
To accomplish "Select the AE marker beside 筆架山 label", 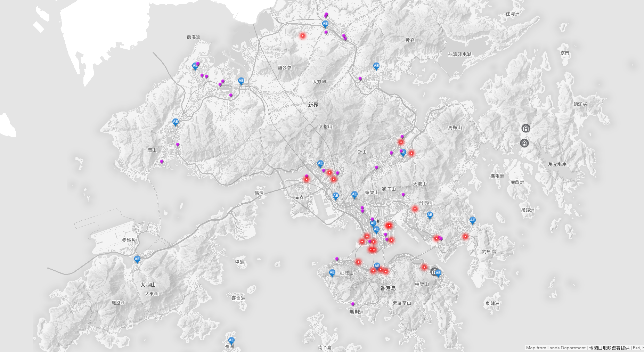I will click(x=354, y=194).
